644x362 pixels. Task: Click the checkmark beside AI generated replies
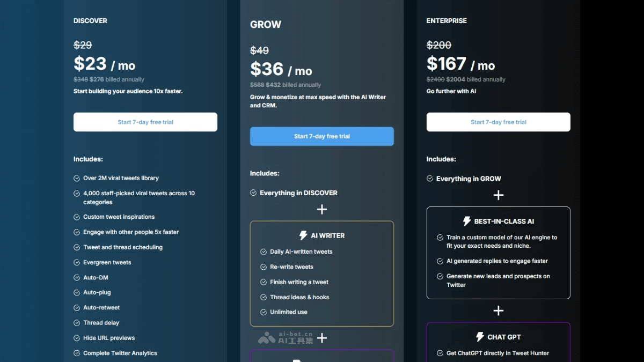440,261
